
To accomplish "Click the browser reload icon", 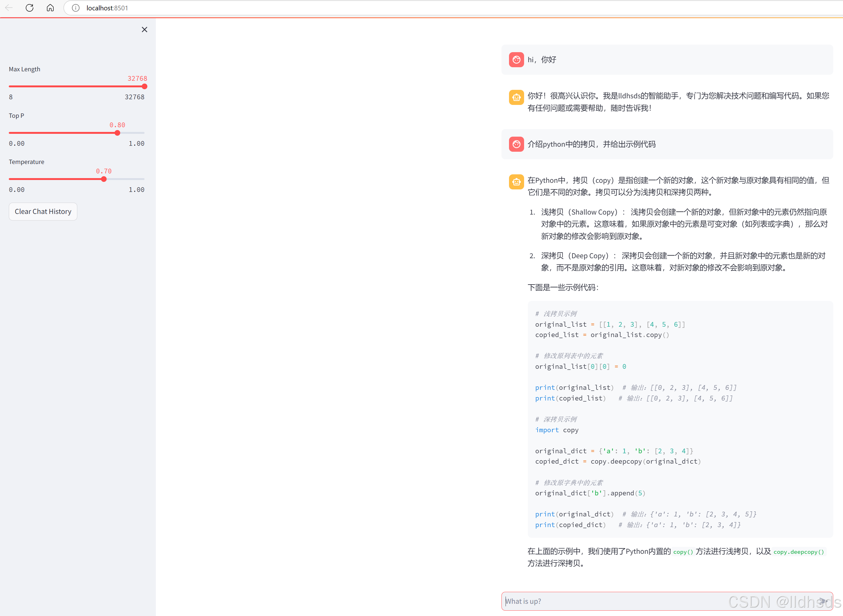I will 30,8.
